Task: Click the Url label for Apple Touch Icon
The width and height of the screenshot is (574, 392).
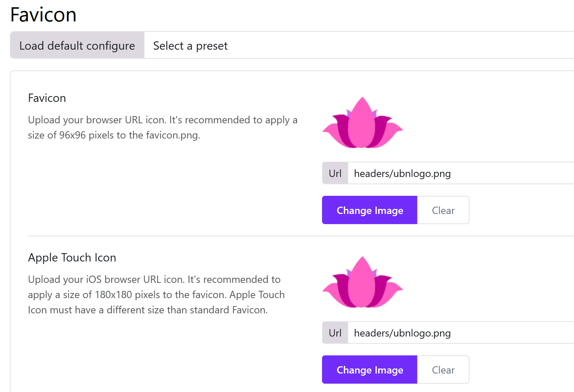Action: [x=335, y=333]
